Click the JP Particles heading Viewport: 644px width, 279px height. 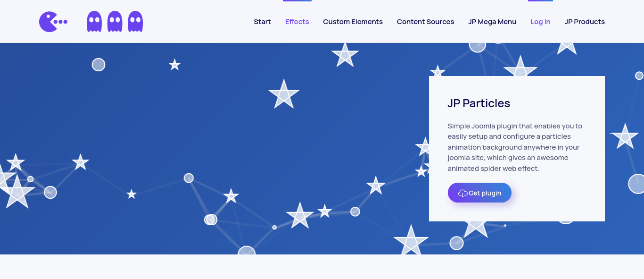click(x=479, y=103)
